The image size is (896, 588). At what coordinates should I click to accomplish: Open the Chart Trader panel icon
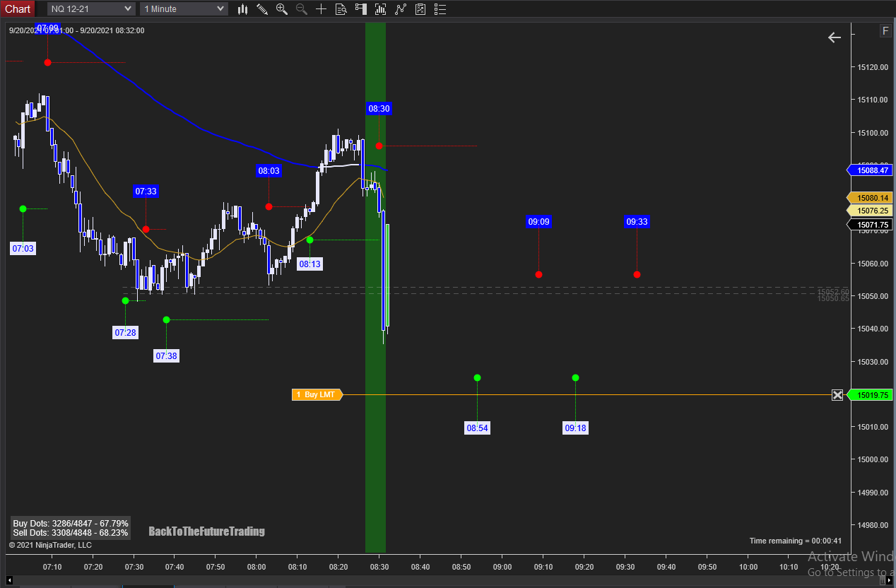[x=361, y=9]
